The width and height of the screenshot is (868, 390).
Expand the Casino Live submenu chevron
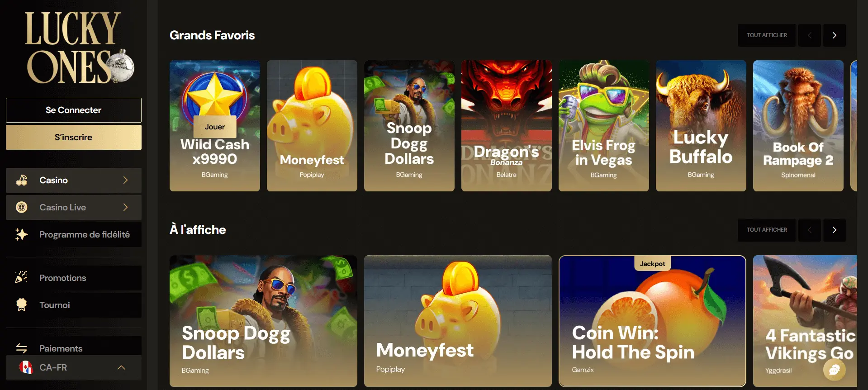[x=126, y=207]
